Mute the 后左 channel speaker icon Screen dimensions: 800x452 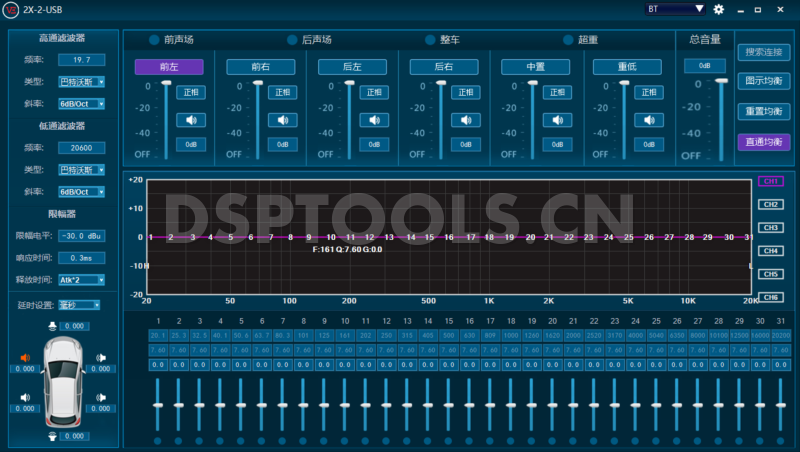(374, 120)
